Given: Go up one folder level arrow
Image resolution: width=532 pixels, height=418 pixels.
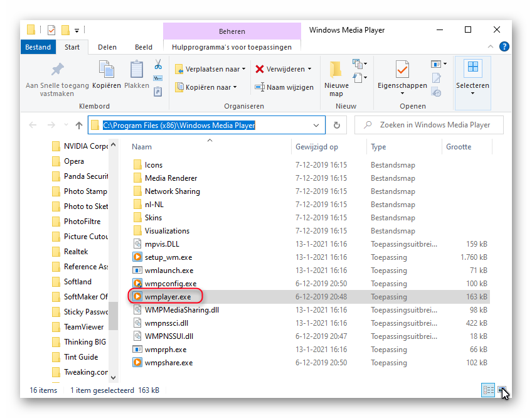Looking at the screenshot, I should coord(78,126).
